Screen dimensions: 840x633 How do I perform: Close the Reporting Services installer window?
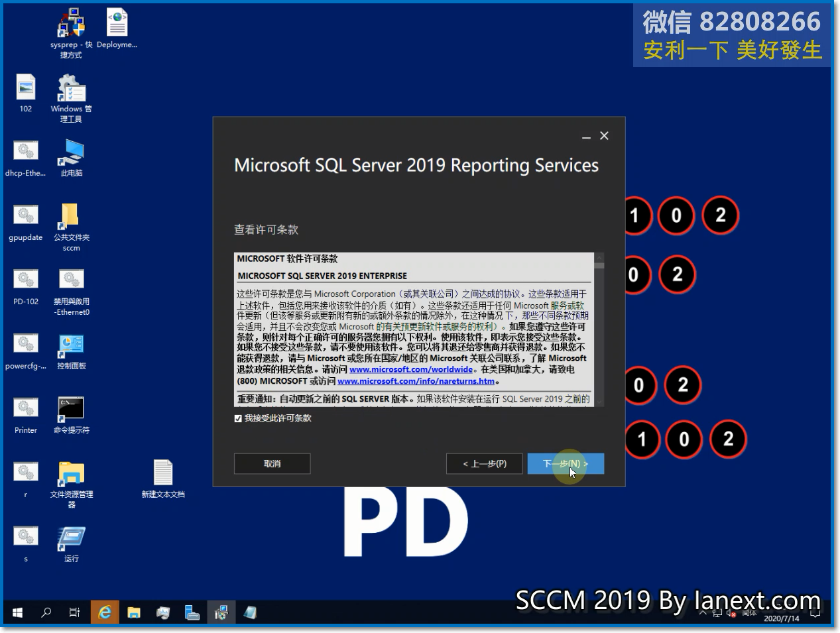point(604,136)
